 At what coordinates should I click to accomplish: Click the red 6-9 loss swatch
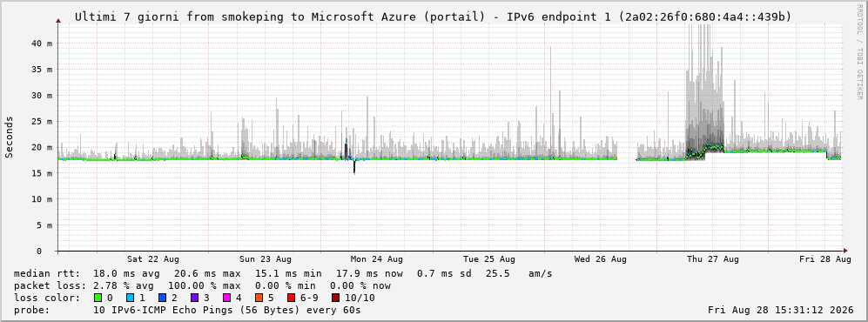pyautogui.click(x=291, y=298)
